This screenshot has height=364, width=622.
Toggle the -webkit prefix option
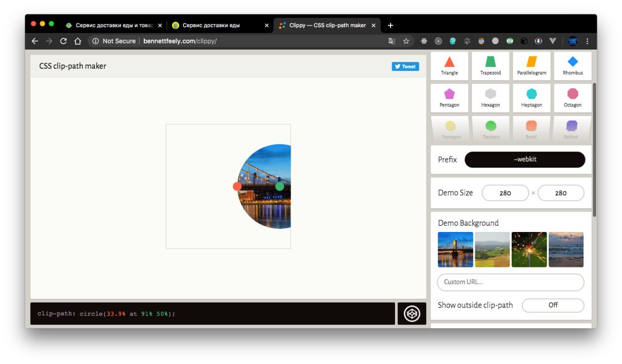[x=525, y=160]
